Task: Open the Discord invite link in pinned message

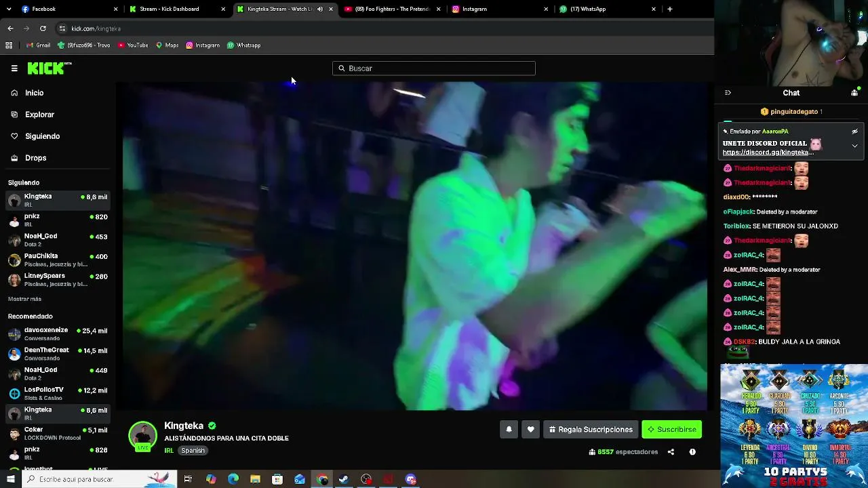Action: 768,152
